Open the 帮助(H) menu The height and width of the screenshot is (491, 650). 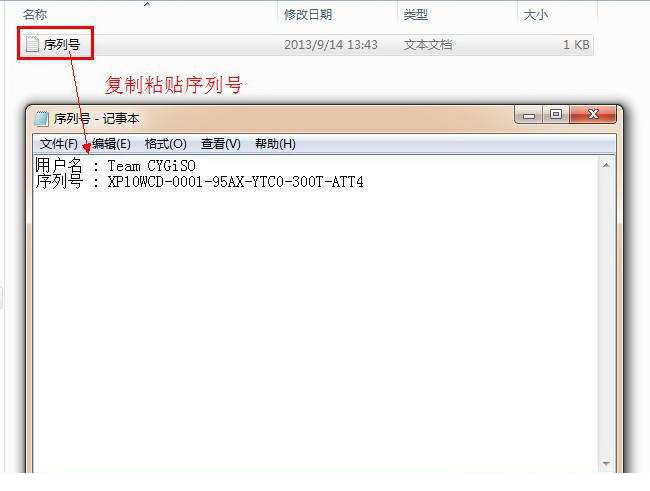(275, 144)
